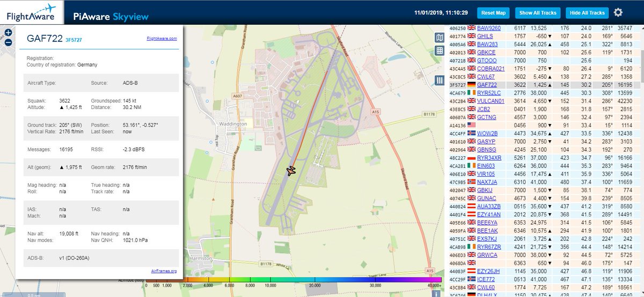Toggle the grid overlay icon

pos(440,50)
